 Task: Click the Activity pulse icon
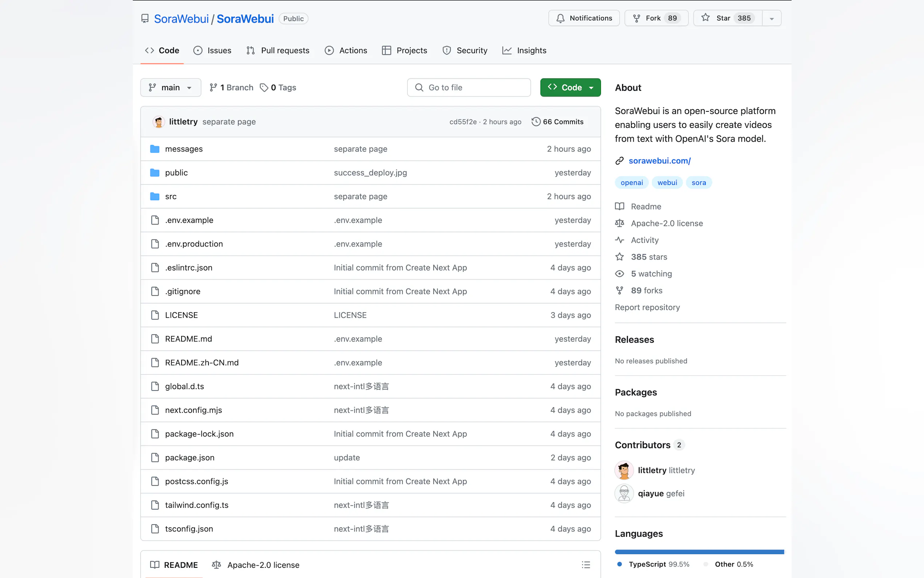tap(619, 240)
